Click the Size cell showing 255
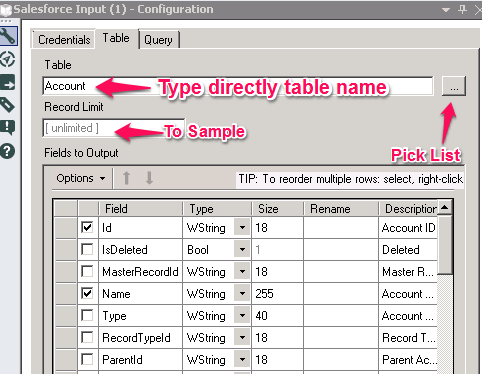 pos(278,294)
